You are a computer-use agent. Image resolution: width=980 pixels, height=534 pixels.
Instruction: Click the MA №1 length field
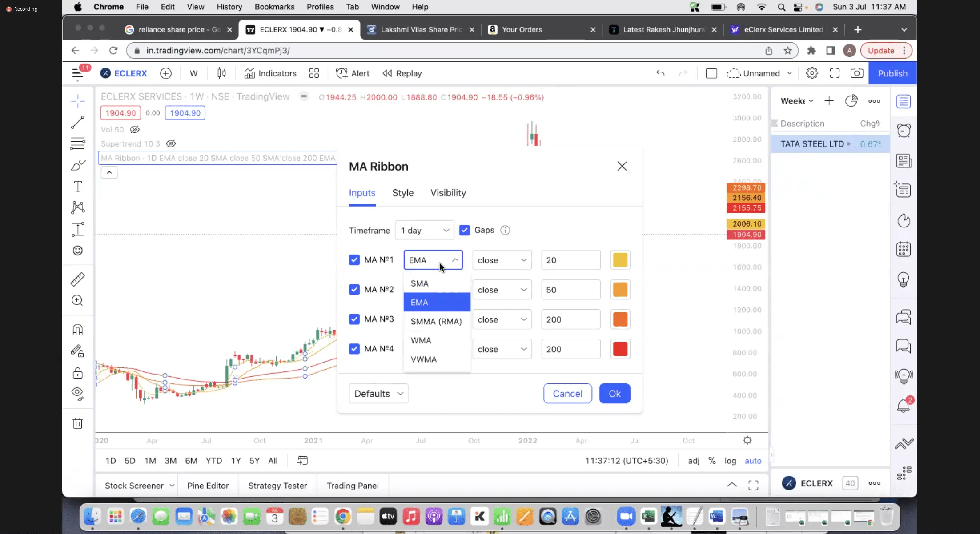pos(570,260)
